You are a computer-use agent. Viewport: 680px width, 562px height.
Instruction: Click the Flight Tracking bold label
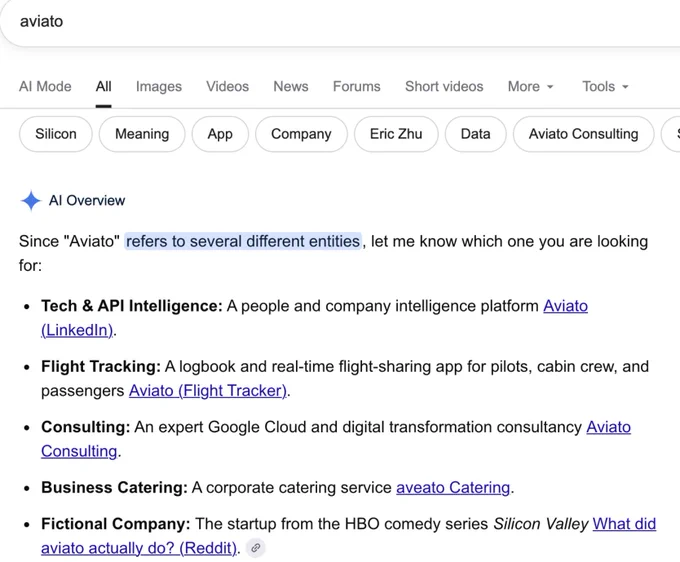tap(101, 366)
